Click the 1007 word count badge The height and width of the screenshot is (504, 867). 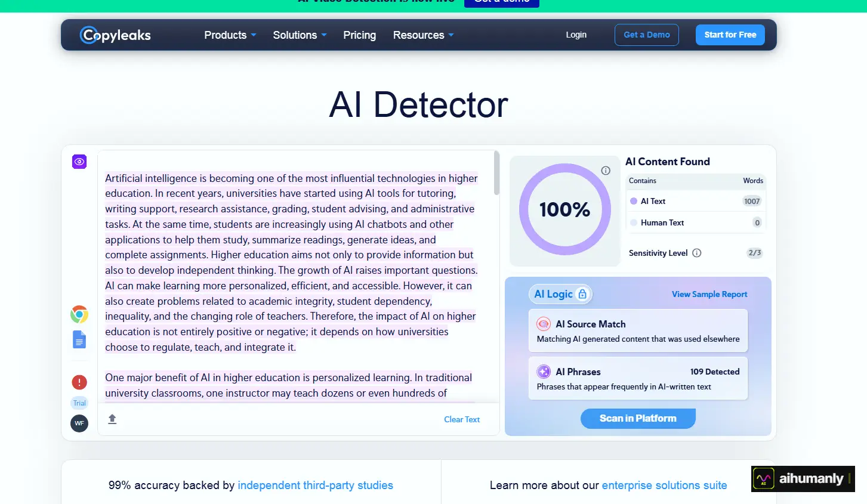point(752,201)
